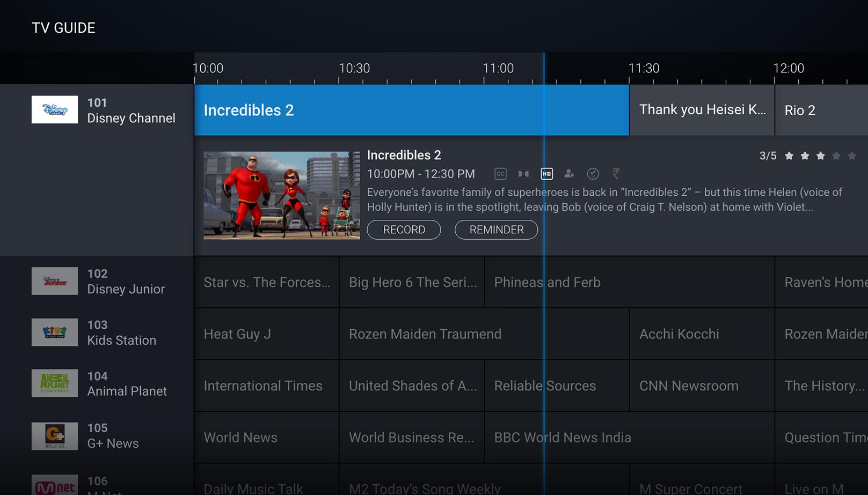The height and width of the screenshot is (495, 868).
Task: Select Reliable Sources program
Action: (557, 386)
